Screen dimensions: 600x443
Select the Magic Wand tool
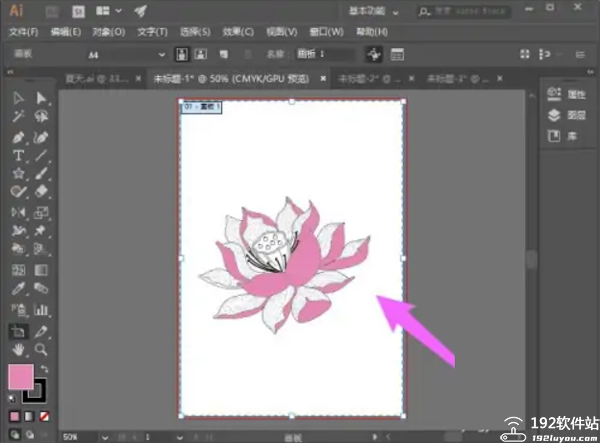18,117
